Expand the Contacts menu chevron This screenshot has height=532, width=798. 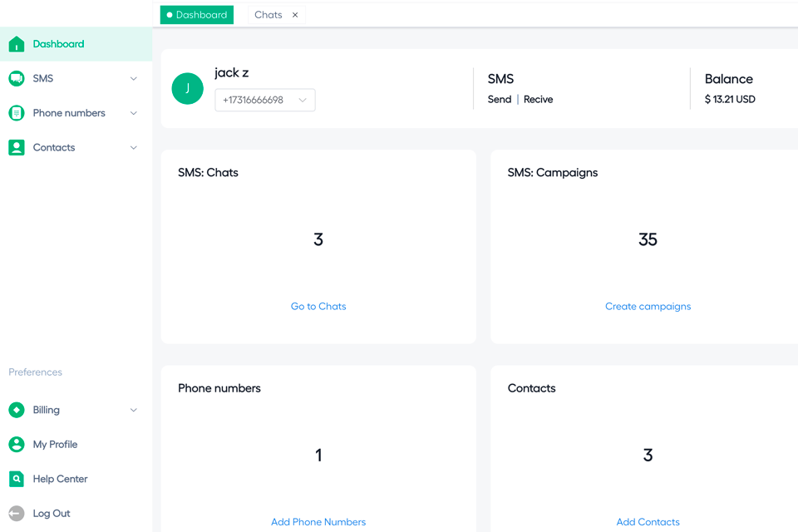tap(133, 148)
